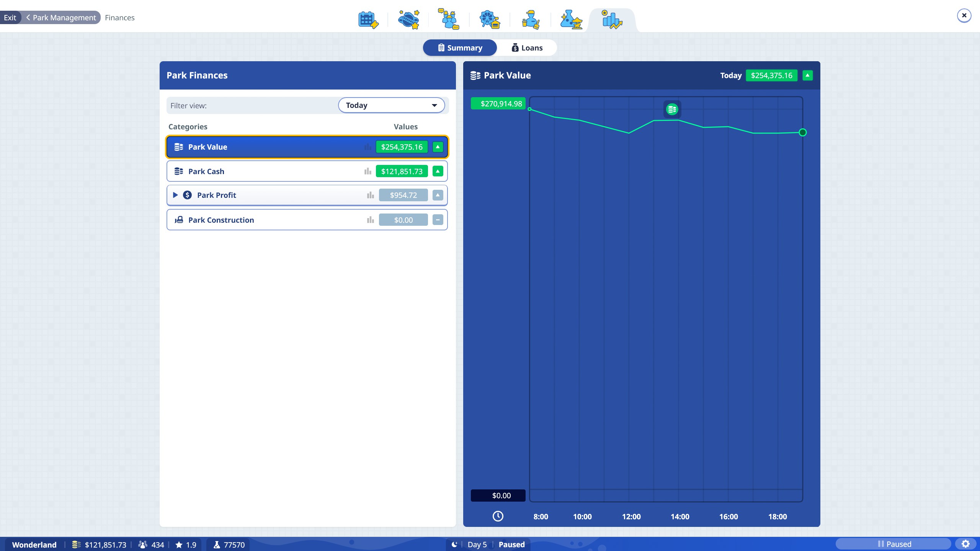Open the research flask icon
Screen dimensions: 980x551
pyautogui.click(x=571, y=20)
